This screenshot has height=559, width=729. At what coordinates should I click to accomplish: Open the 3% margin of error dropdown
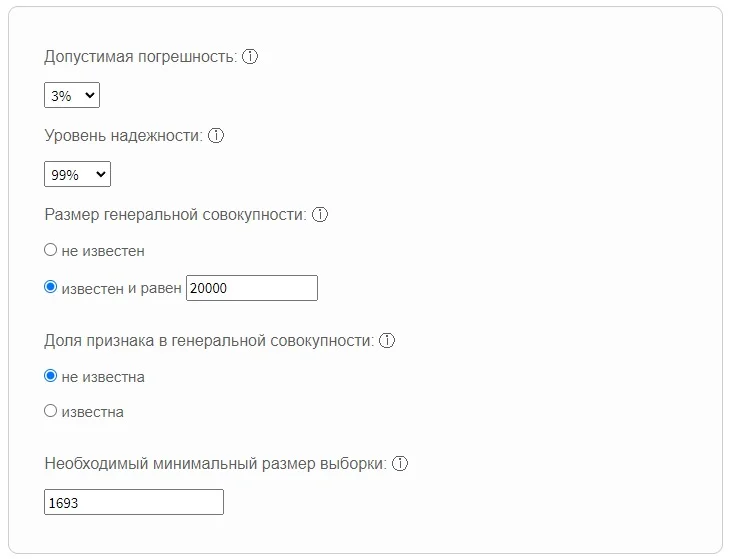(72, 96)
